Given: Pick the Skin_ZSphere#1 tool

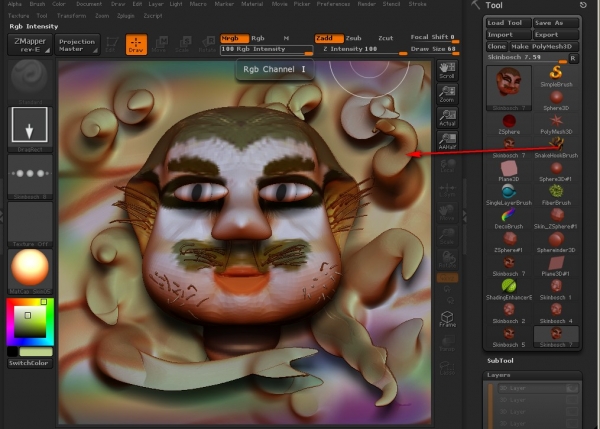Looking at the screenshot, I should pos(556,215).
